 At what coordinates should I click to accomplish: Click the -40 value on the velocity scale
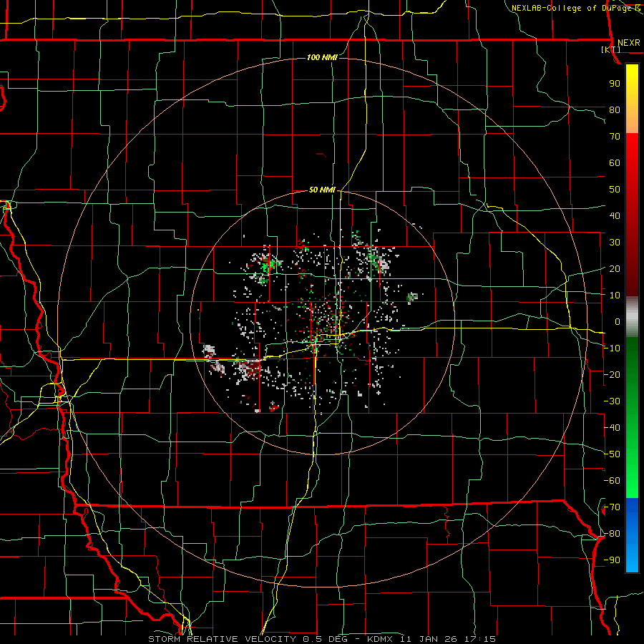[612, 428]
